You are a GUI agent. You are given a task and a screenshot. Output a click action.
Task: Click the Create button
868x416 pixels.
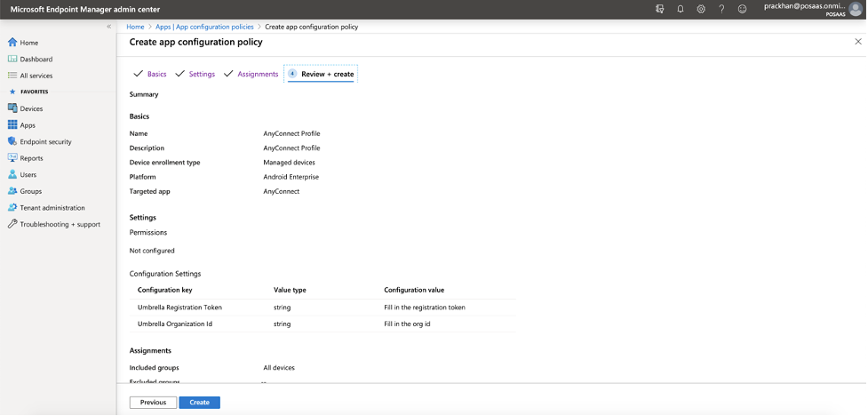coord(199,403)
